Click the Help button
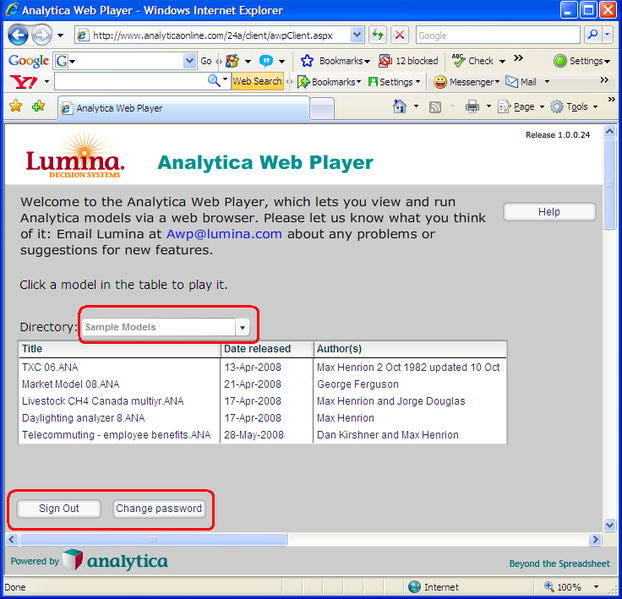 549,212
